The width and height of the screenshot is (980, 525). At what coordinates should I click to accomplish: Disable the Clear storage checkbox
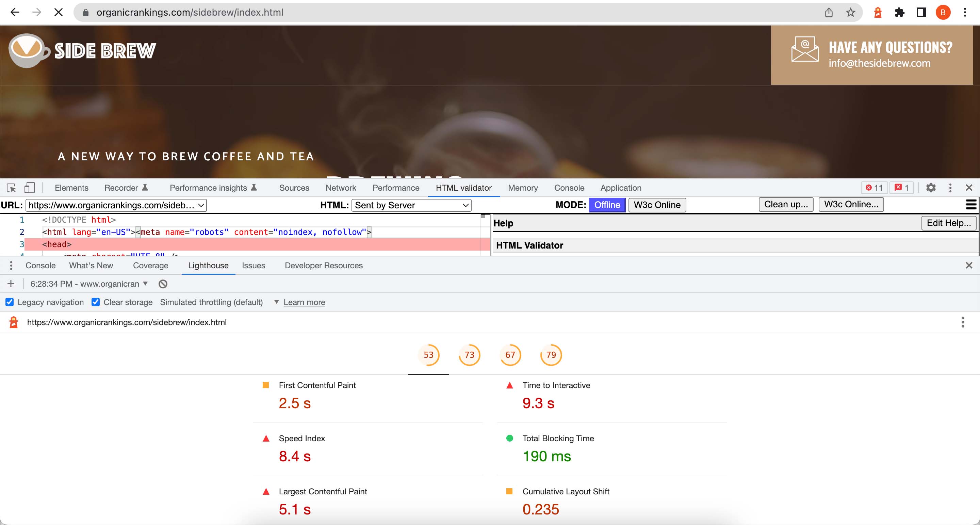tap(95, 302)
